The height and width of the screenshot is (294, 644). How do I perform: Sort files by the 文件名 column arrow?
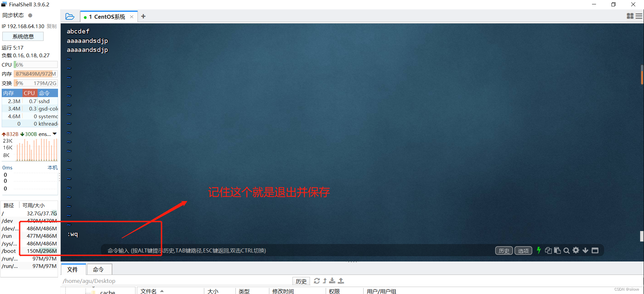tap(162, 291)
